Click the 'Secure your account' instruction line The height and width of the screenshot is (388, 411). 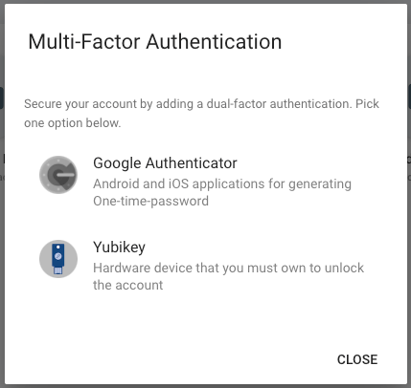(202, 104)
